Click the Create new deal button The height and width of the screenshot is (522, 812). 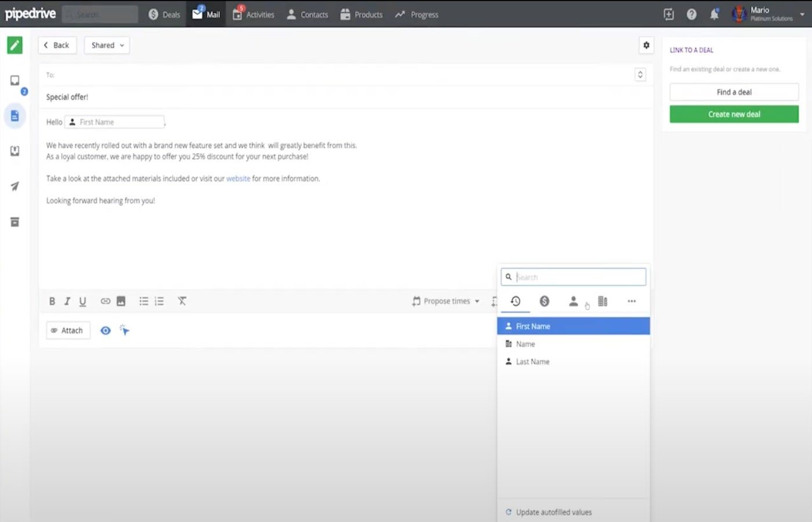[x=734, y=114]
